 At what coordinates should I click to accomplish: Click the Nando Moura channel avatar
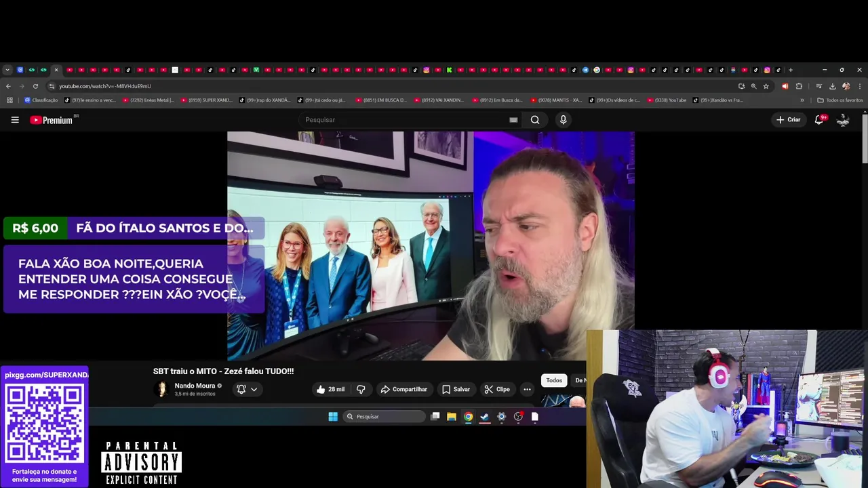click(x=161, y=389)
